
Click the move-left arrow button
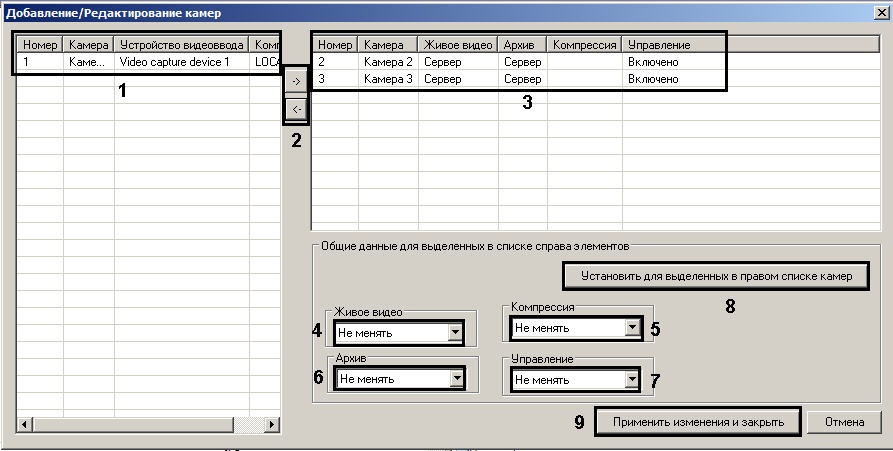pyautogui.click(x=297, y=108)
